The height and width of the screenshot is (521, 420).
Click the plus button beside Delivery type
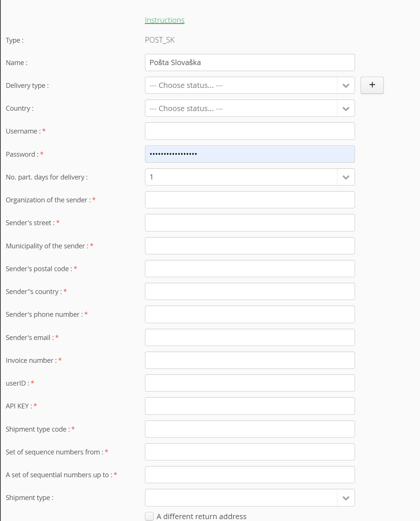point(372,85)
